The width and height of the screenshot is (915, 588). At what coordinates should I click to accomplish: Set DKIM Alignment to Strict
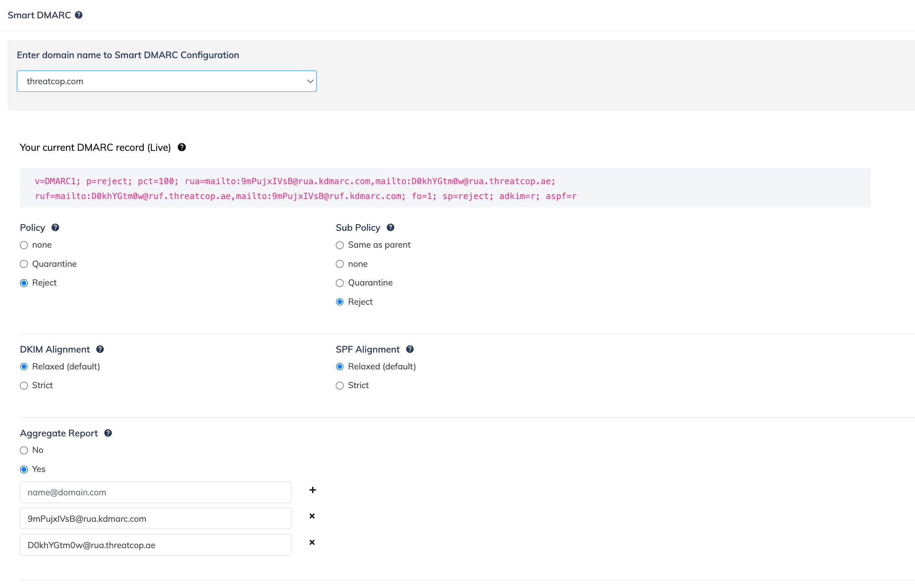click(x=24, y=385)
